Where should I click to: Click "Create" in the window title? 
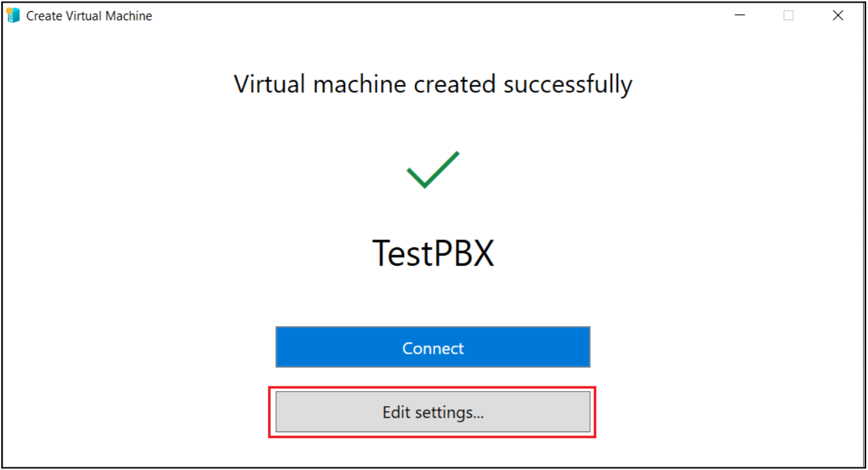(x=43, y=16)
